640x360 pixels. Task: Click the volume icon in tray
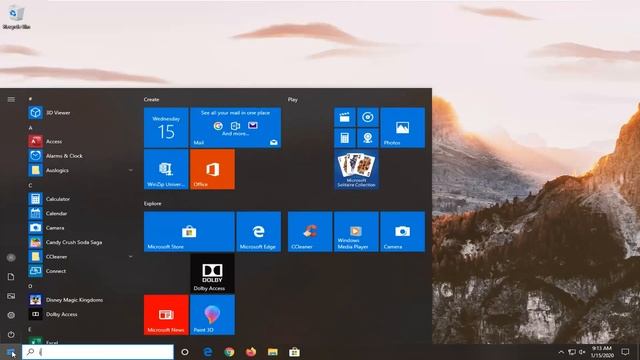coord(582,352)
